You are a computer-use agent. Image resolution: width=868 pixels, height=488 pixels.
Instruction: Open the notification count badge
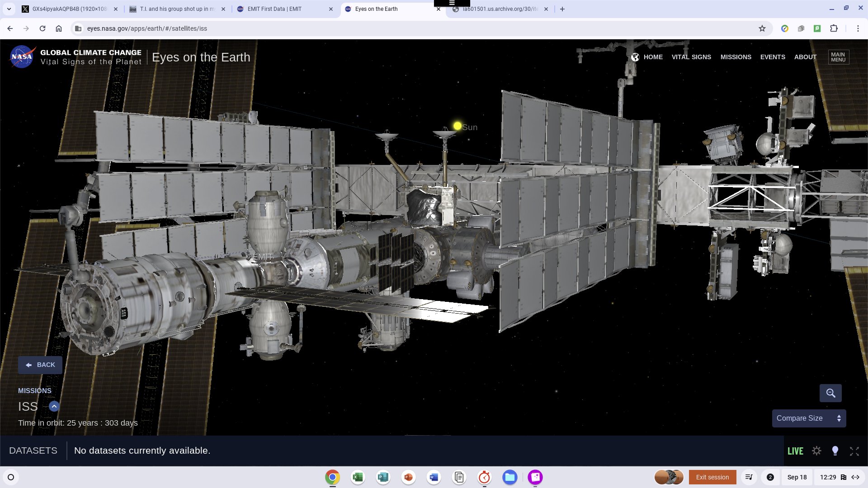coord(770,477)
